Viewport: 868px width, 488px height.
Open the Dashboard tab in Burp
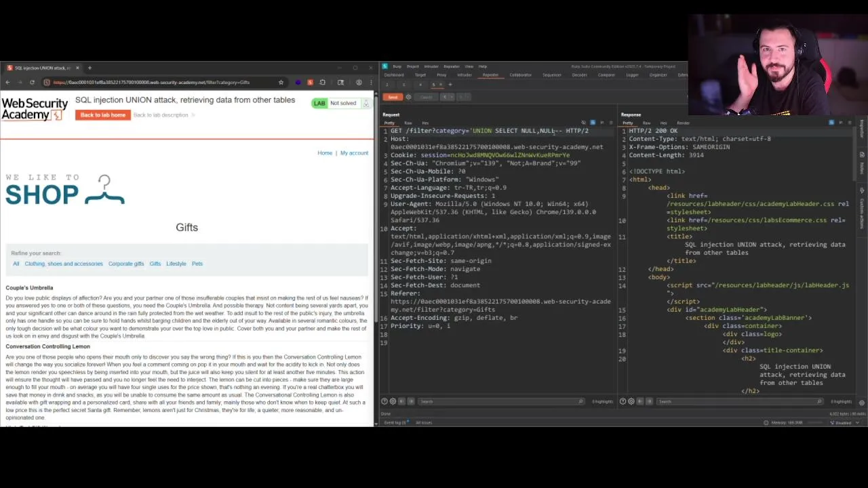point(394,75)
